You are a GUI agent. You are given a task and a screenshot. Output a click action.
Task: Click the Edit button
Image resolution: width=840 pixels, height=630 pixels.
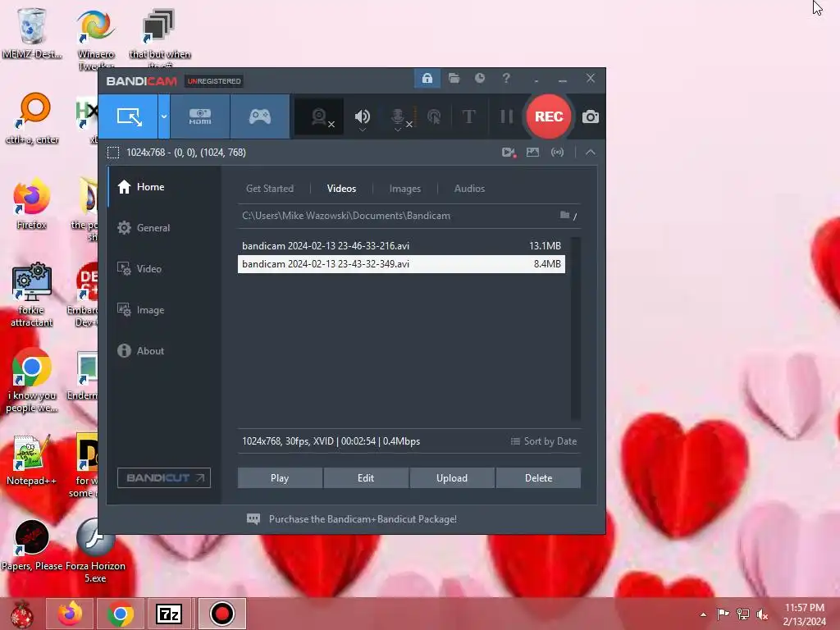coord(366,478)
